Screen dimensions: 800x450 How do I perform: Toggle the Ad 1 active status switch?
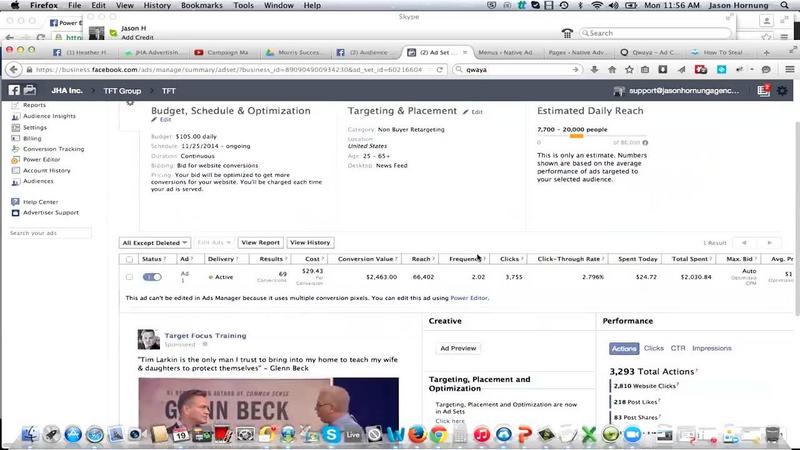152,277
